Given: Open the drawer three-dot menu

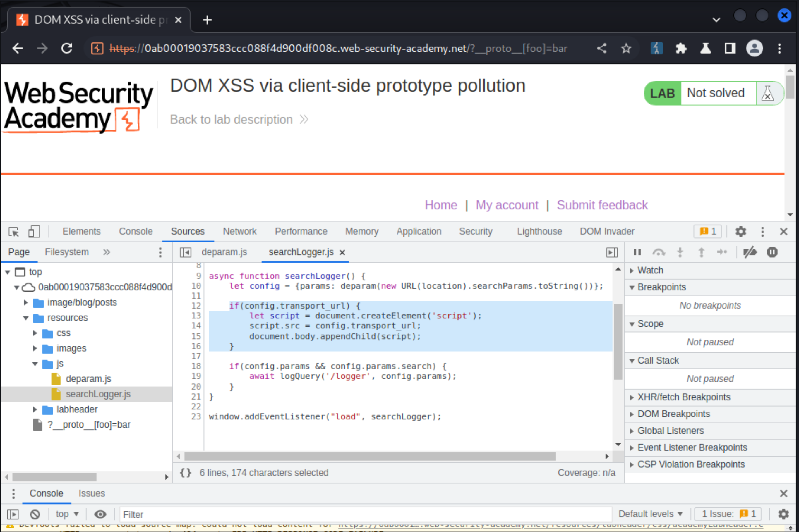Looking at the screenshot, I should coord(13,494).
